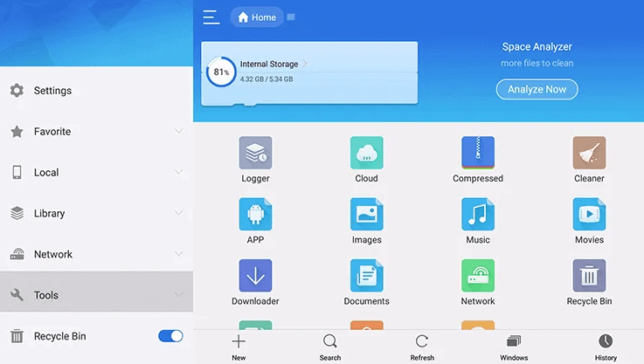Click the Favorite star icon
Image resolution: width=644 pixels, height=364 pixels.
17,131
